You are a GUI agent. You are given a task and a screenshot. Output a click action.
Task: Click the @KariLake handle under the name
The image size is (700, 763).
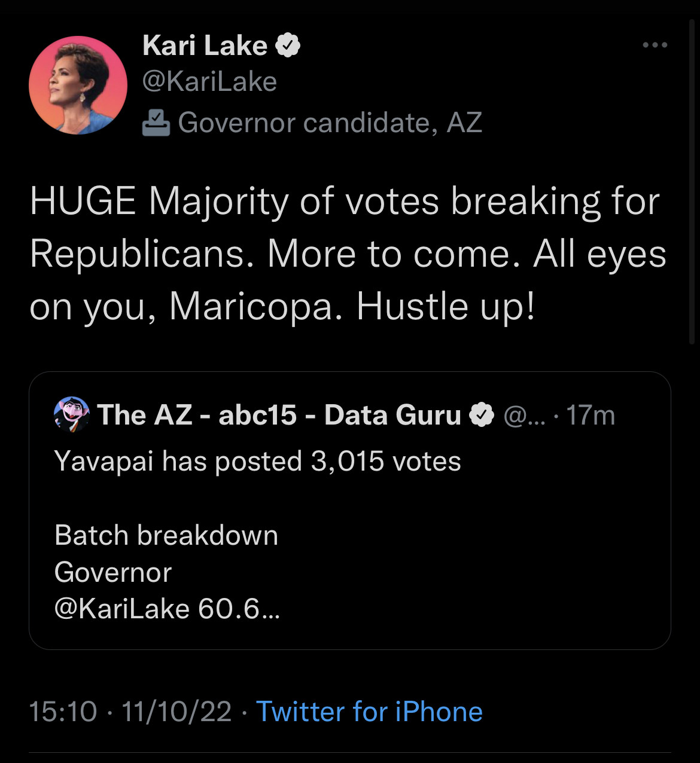click(209, 81)
